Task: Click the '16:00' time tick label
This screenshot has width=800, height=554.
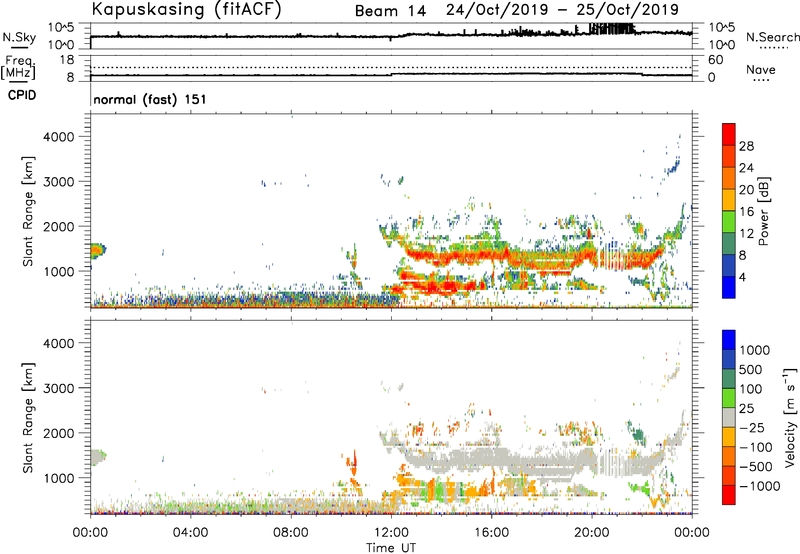Action: (x=491, y=533)
